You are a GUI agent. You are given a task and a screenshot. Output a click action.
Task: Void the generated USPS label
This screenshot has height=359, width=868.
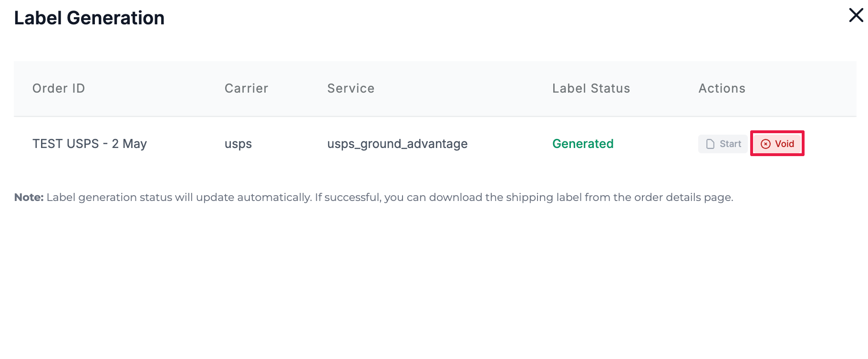[x=777, y=144]
